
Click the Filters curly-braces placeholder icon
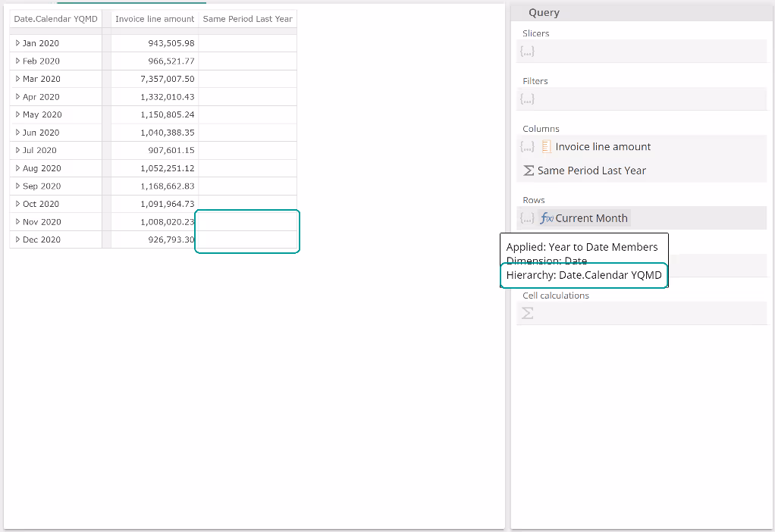(527, 99)
